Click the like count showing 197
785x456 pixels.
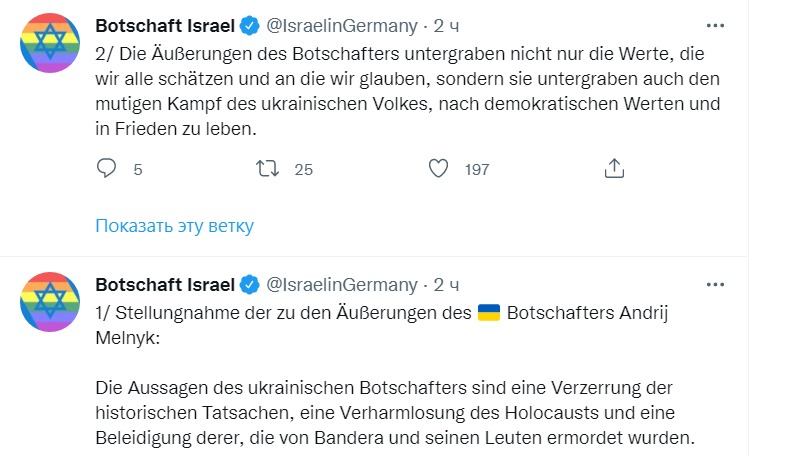coord(477,170)
